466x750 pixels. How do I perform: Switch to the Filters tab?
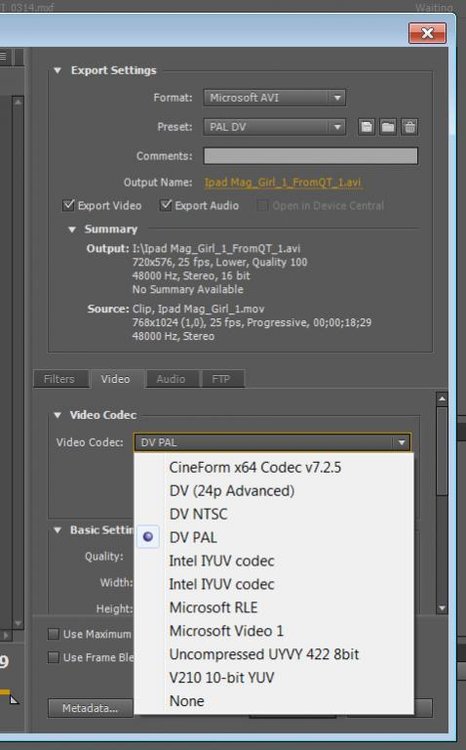59,379
